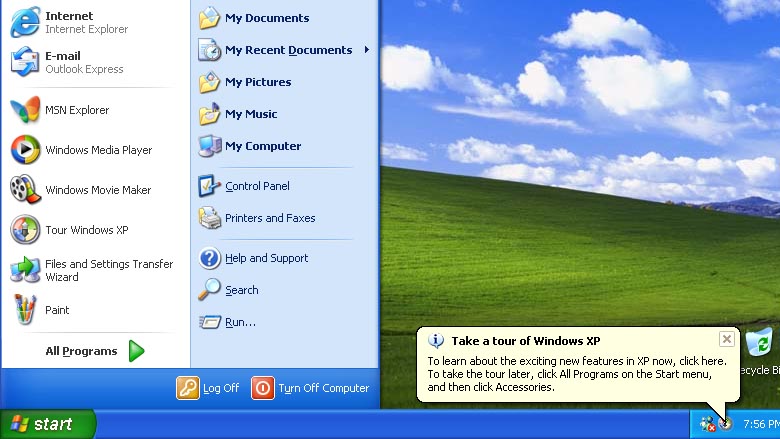Open the Control Panel icon

(x=209, y=186)
